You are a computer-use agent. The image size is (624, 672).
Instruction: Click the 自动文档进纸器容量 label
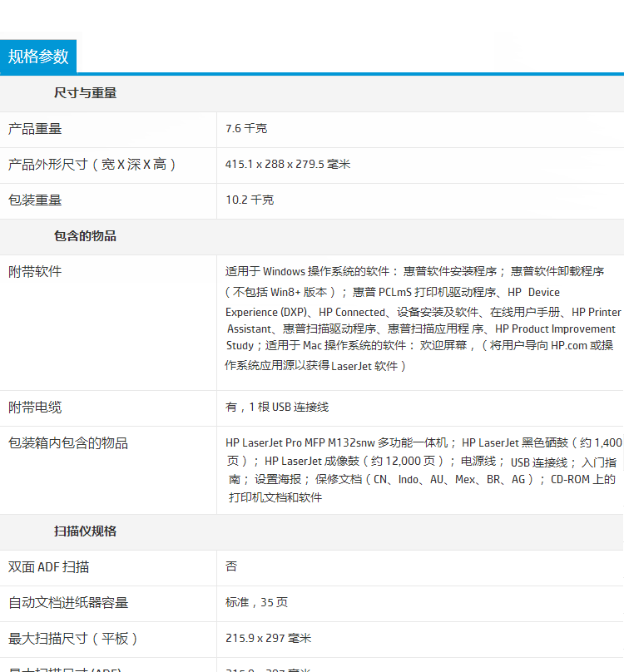68,603
